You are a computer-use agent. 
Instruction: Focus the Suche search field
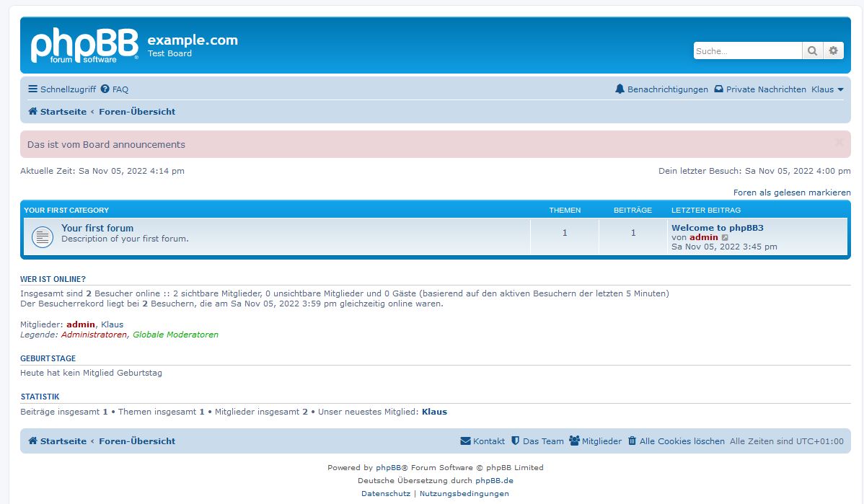[748, 50]
